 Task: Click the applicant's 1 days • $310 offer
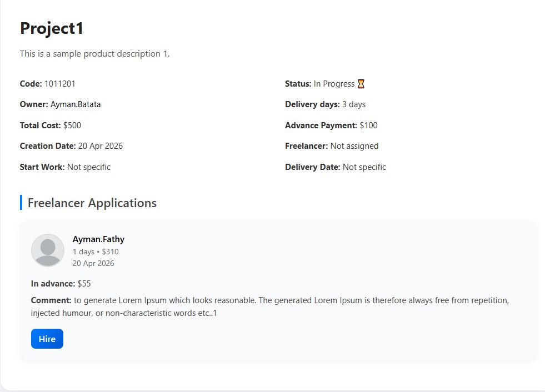96,252
